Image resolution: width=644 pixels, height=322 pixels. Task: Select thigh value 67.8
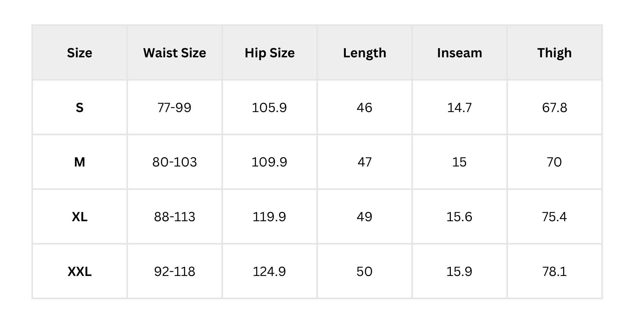click(x=554, y=108)
